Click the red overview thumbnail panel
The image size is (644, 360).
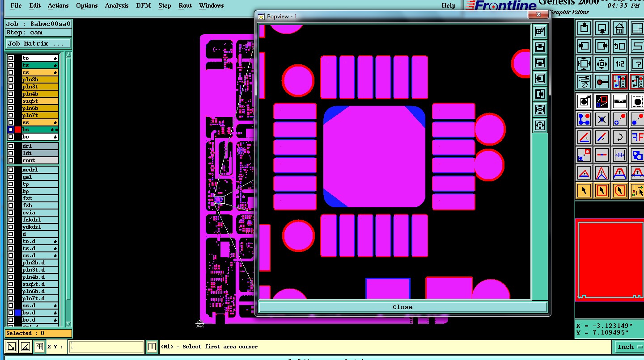pyautogui.click(x=609, y=260)
